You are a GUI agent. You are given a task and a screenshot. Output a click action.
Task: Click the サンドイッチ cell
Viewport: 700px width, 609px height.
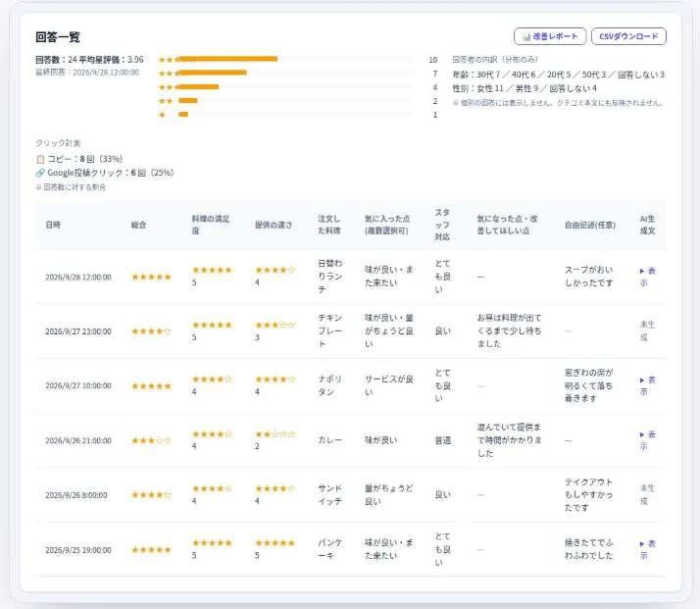330,494
